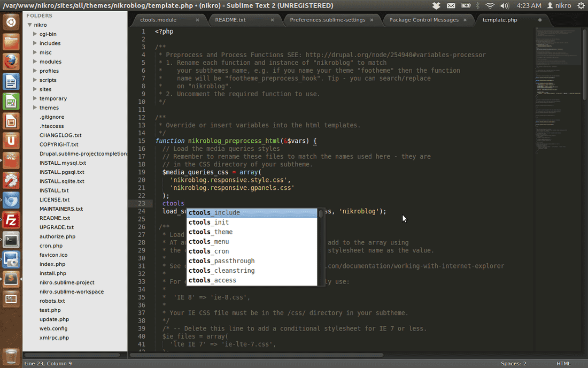The width and height of the screenshot is (588, 368).
Task: Click the editor horizontal scrollbar
Action: point(257,355)
